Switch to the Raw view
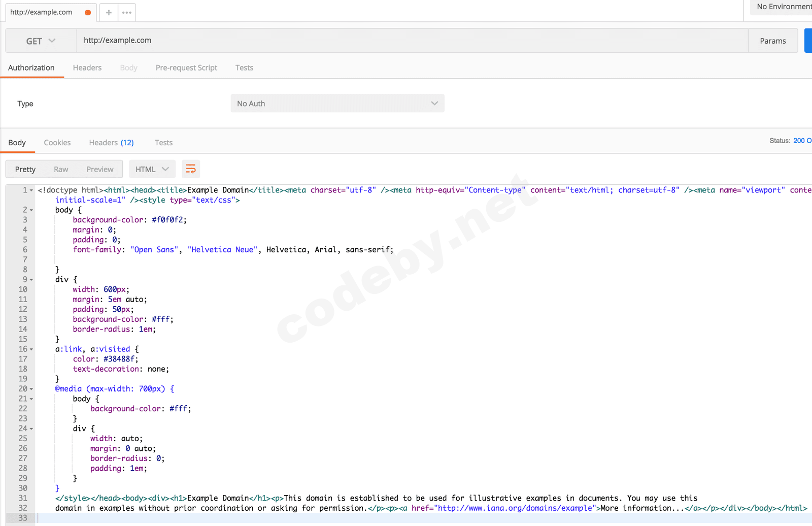Viewport: 812px width, 526px height. pos(61,169)
